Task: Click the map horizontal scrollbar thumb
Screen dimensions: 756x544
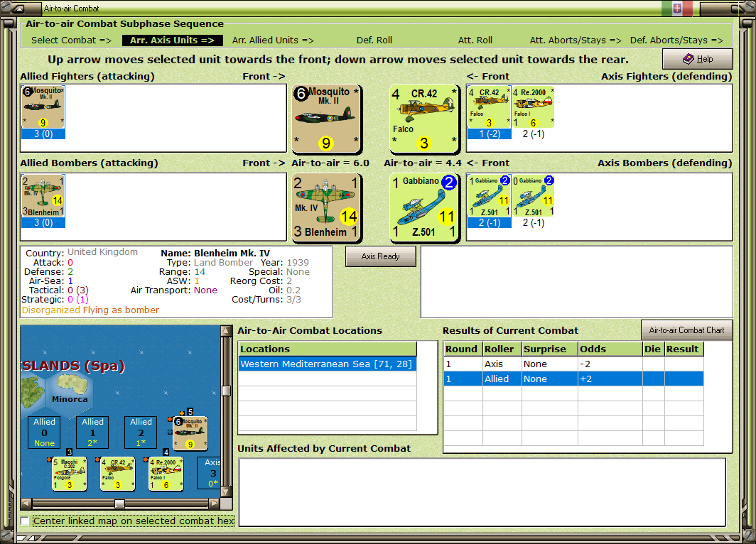Action: tap(119, 504)
